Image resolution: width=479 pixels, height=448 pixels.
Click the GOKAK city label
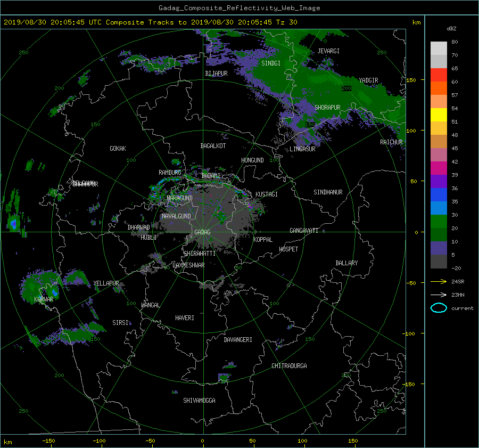(118, 149)
